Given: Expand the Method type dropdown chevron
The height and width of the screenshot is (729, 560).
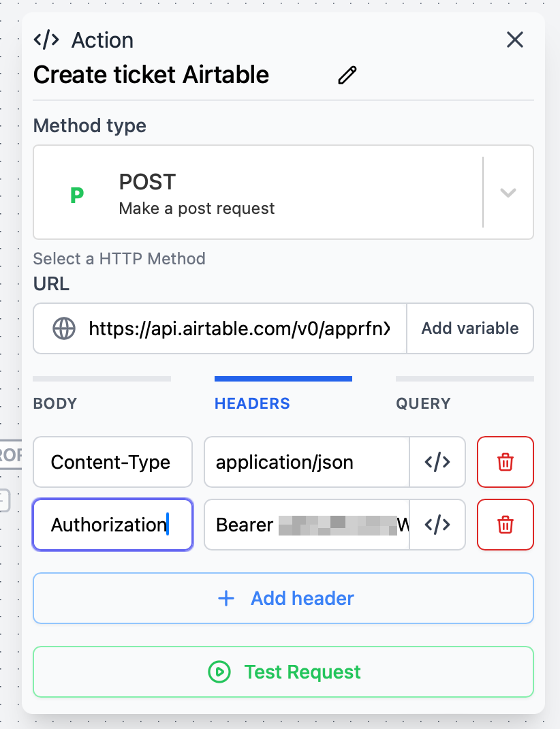Looking at the screenshot, I should pos(508,192).
